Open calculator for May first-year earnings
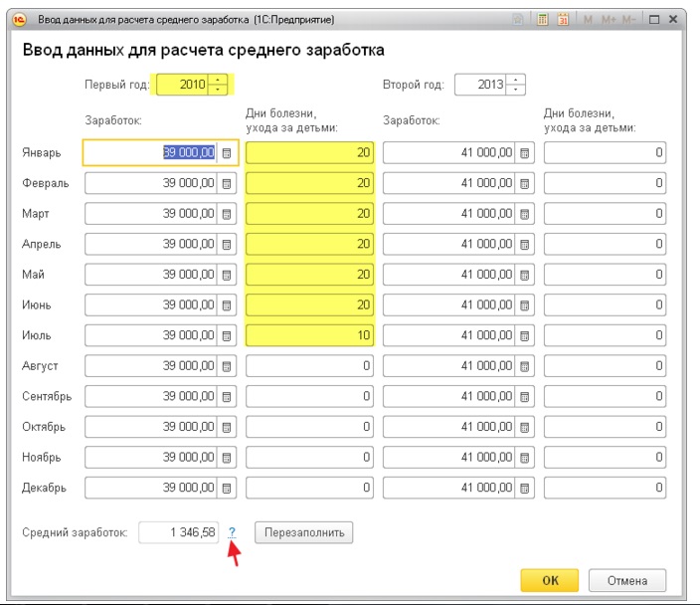Screen dimensions: 700x605 coord(227,275)
